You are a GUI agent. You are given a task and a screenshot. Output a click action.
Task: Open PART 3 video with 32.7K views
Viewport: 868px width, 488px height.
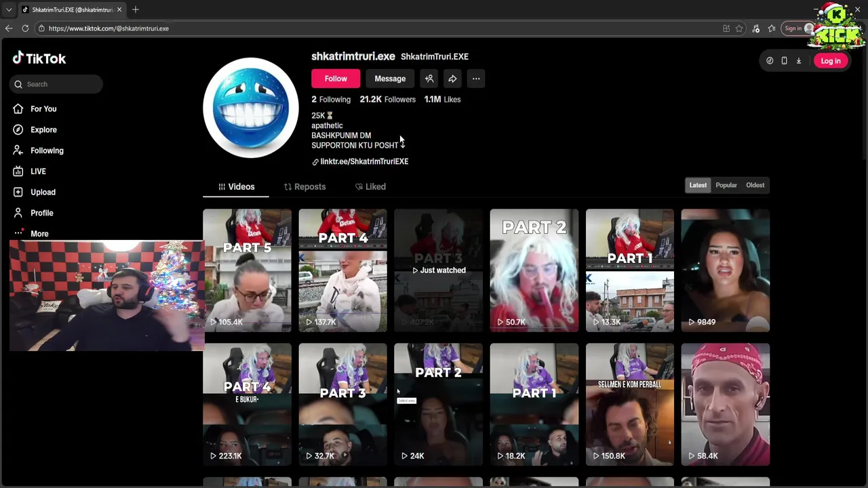pyautogui.click(x=342, y=405)
